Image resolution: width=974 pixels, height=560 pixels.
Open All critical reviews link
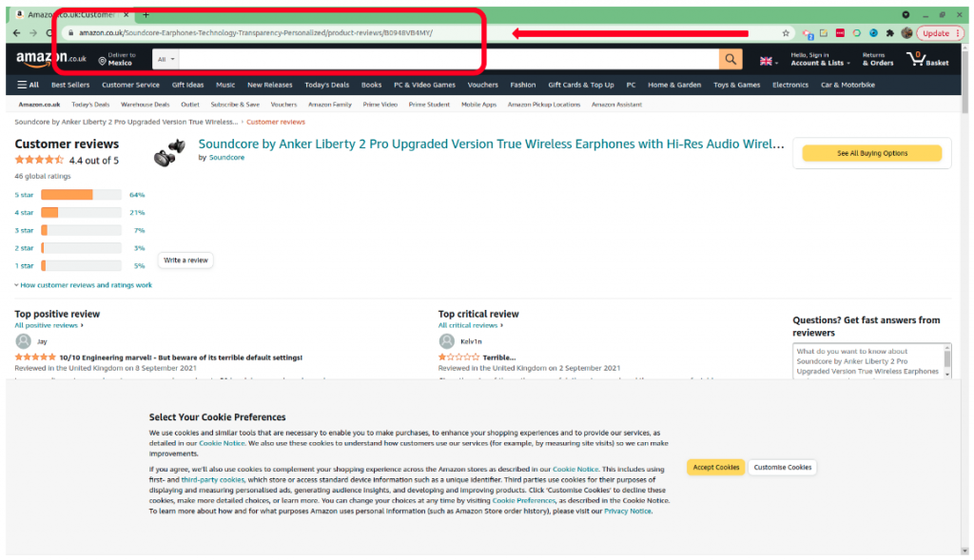(x=470, y=325)
